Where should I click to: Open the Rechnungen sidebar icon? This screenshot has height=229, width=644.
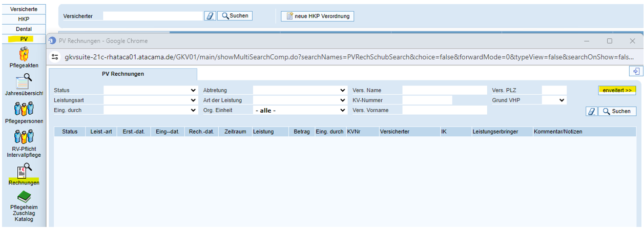[24, 170]
